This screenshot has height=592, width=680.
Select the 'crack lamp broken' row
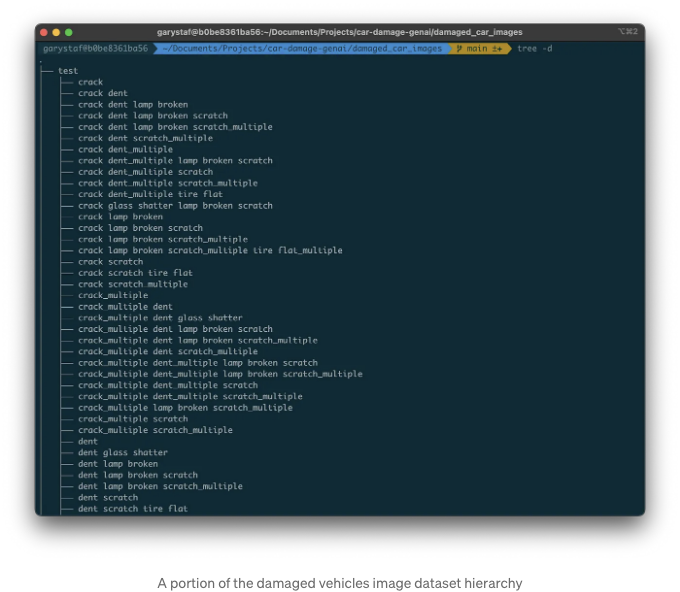[121, 217]
